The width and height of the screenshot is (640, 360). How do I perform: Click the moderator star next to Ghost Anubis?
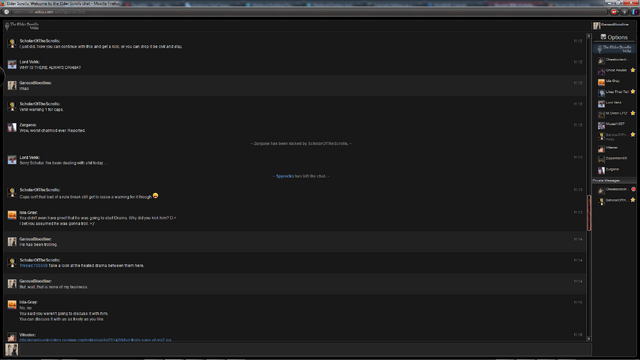pyautogui.click(x=633, y=70)
